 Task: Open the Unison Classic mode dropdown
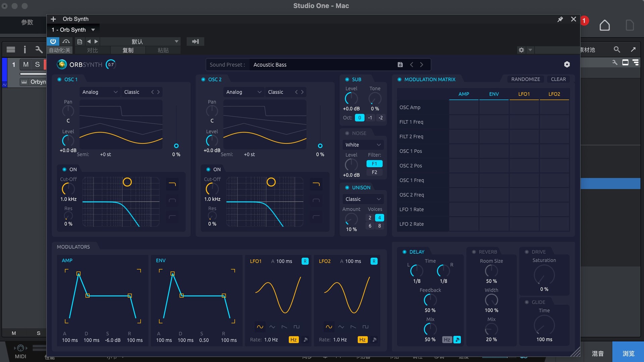pos(363,199)
